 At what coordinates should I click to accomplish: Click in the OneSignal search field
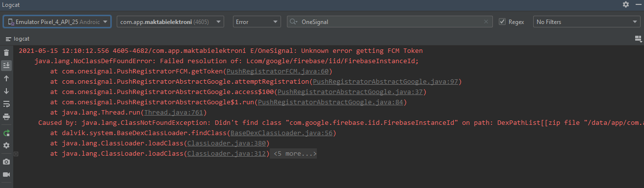pos(390,22)
